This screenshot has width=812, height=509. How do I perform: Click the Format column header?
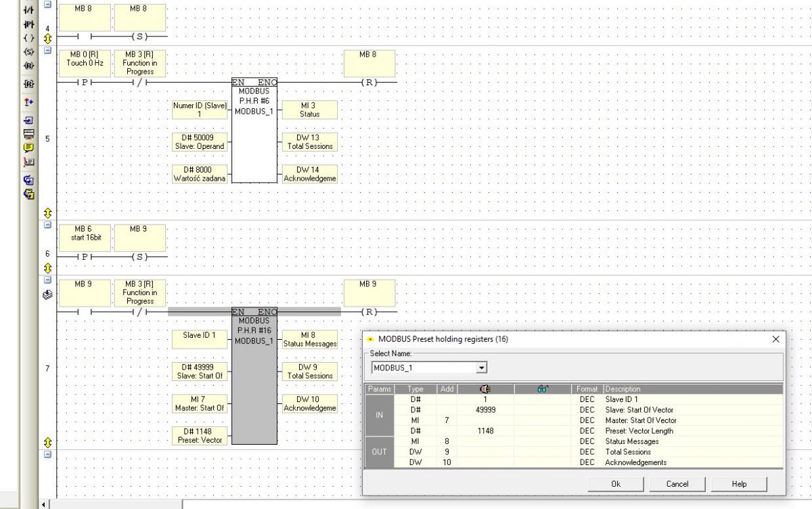(x=587, y=389)
